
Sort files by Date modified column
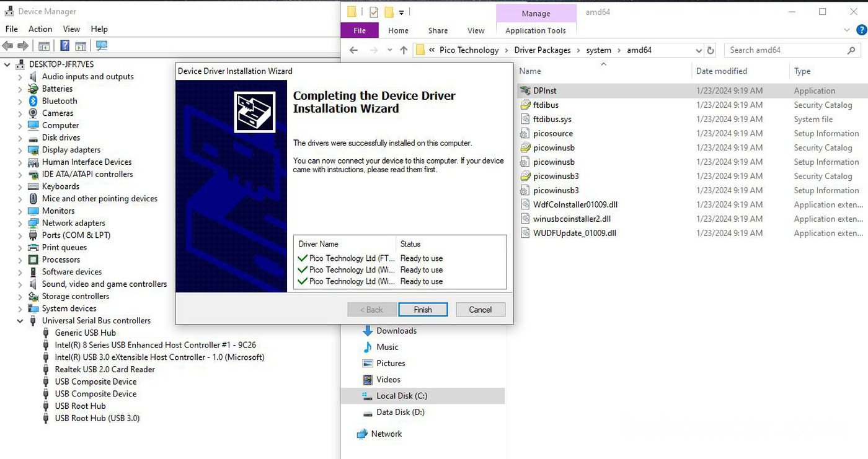[x=722, y=71]
